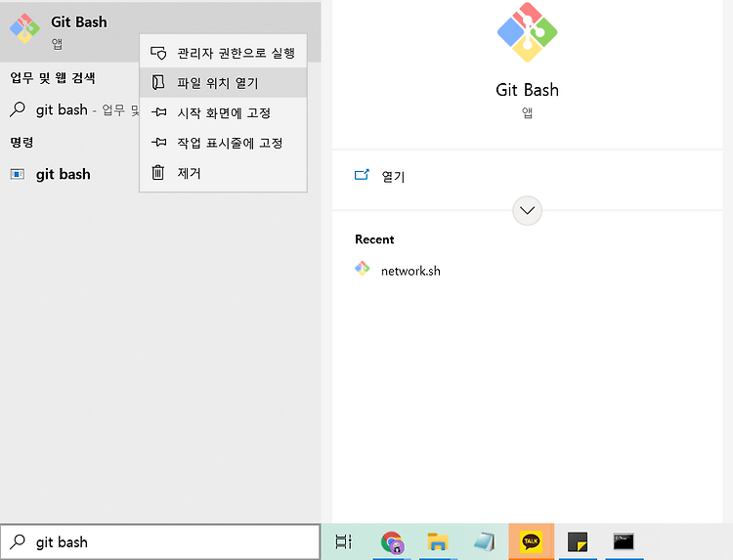The width and height of the screenshot is (733, 560).
Task: Open KakaoTalk from the taskbar
Action: point(531,541)
